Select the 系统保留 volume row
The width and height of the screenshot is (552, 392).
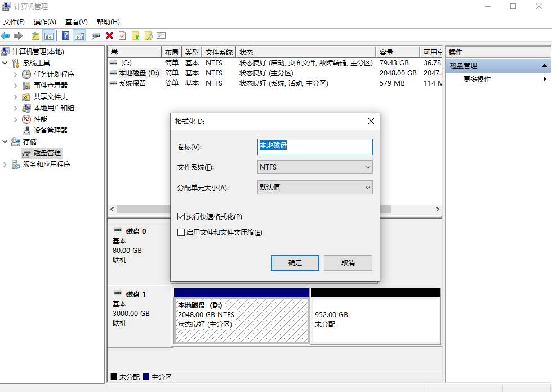pos(275,83)
